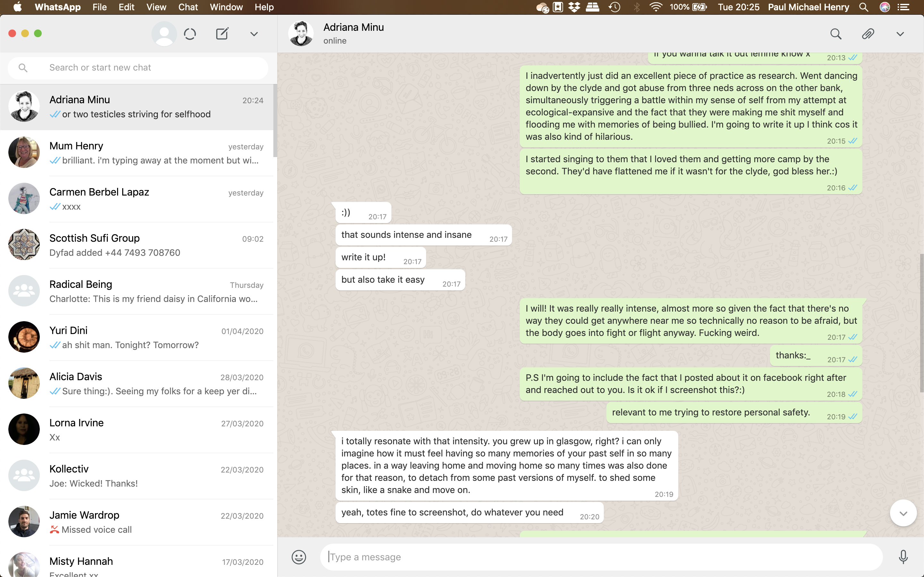The height and width of the screenshot is (577, 924).
Task: Expand the conversation options chevron
Action: point(900,34)
